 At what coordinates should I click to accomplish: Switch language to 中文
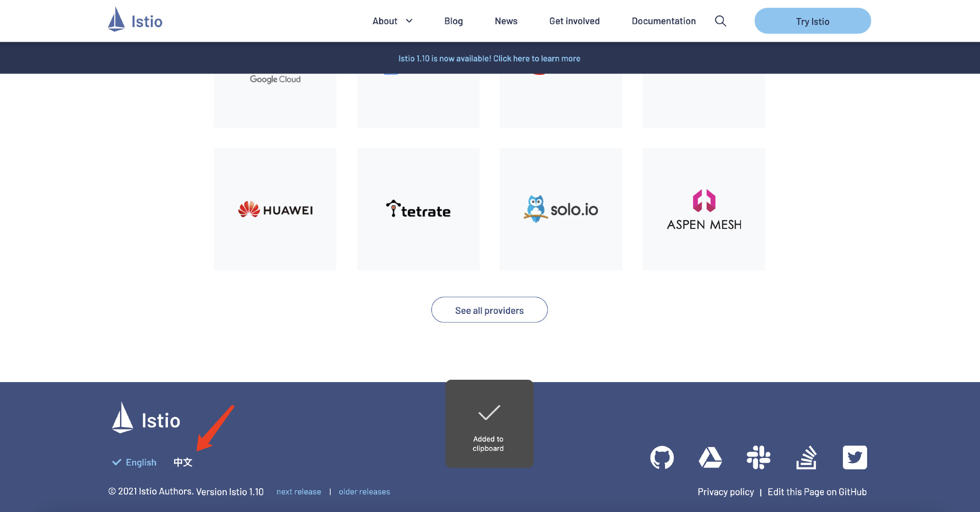(183, 462)
